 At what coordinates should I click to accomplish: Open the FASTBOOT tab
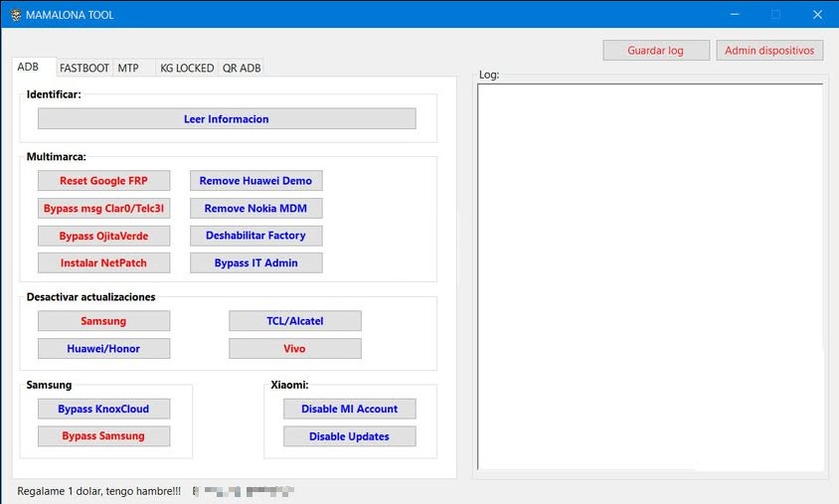coord(84,68)
